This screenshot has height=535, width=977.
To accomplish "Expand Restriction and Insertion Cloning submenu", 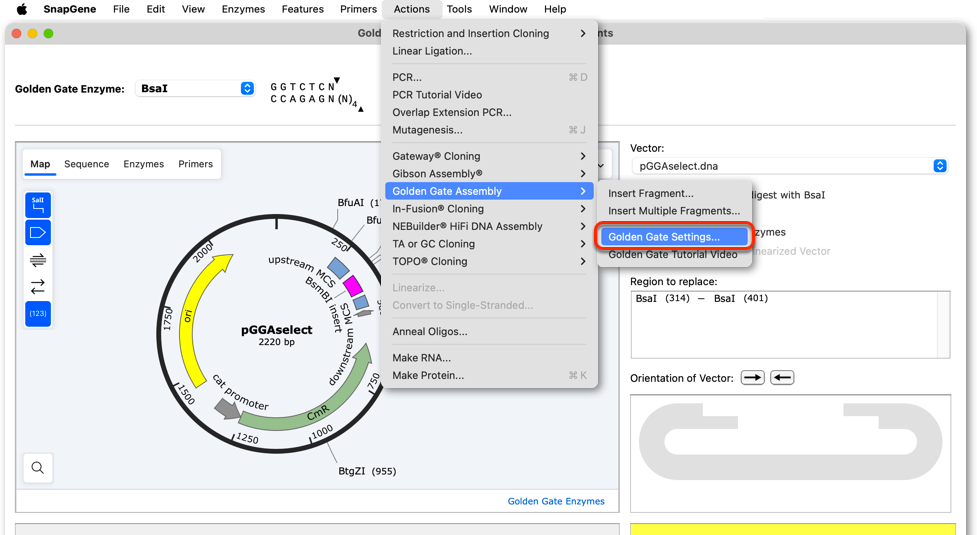I will click(489, 33).
